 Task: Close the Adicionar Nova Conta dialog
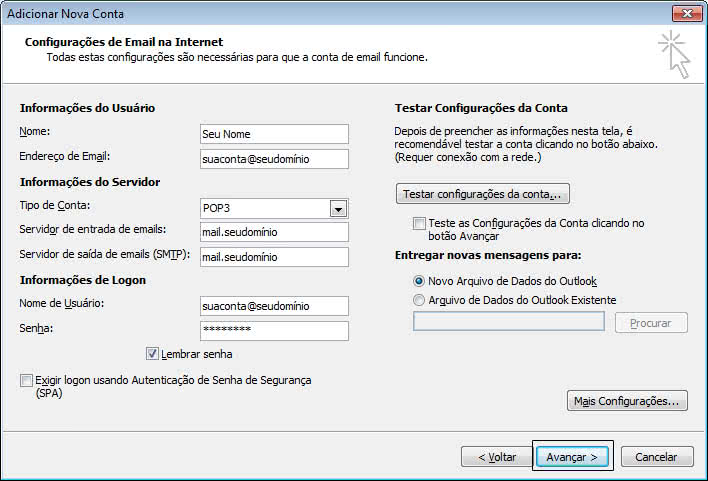click(x=687, y=14)
